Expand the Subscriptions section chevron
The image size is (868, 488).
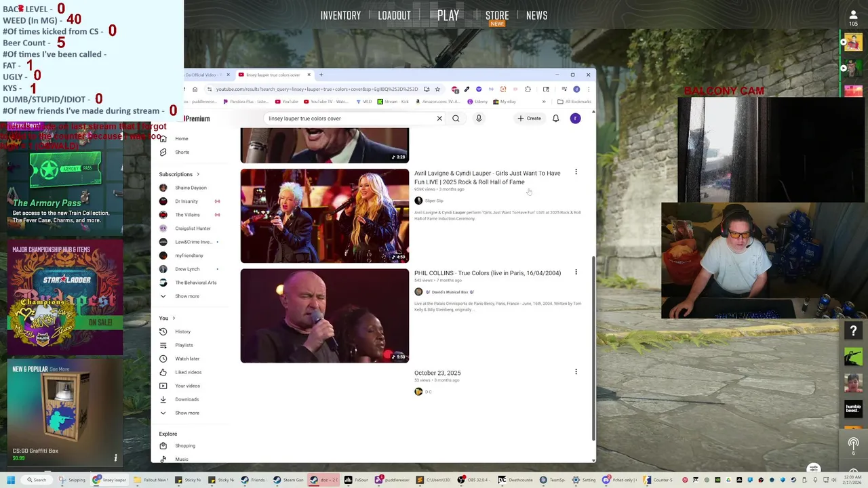coord(198,174)
